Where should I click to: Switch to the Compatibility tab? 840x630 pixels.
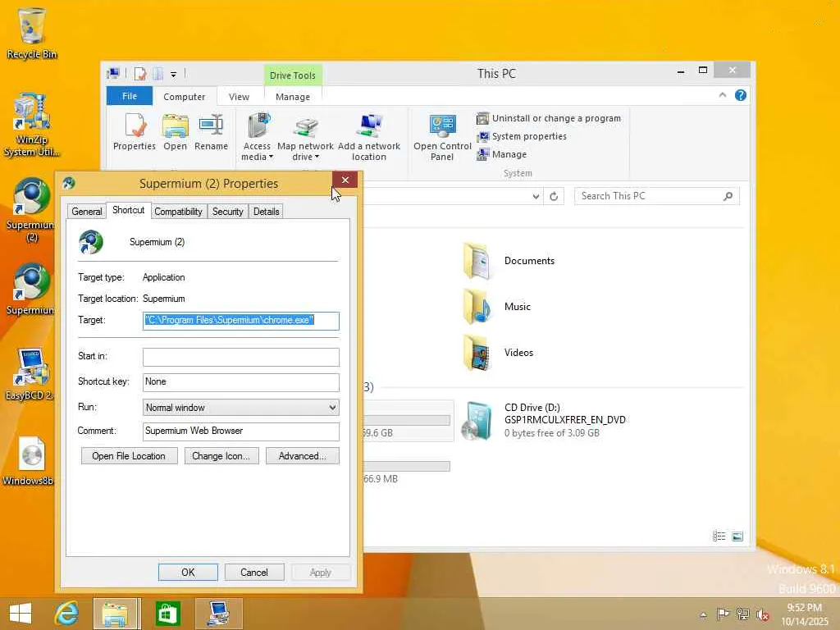(178, 212)
